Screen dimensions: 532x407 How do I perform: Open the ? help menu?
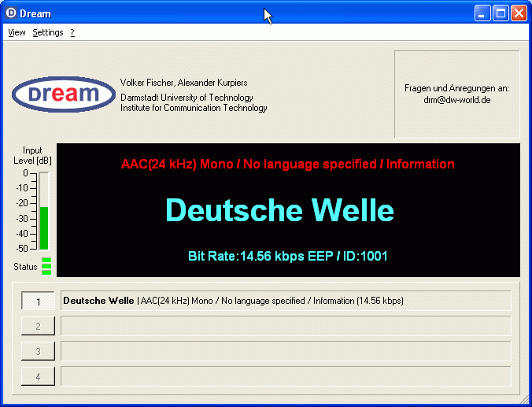72,32
